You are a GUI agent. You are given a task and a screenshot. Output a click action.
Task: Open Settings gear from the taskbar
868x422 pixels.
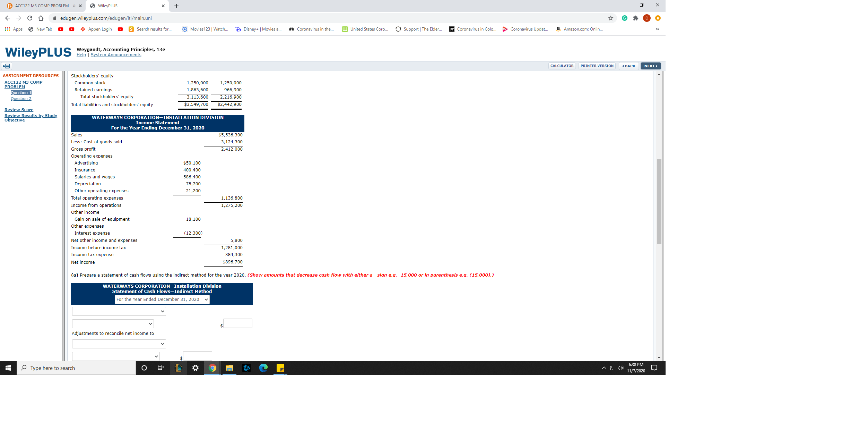coord(195,368)
